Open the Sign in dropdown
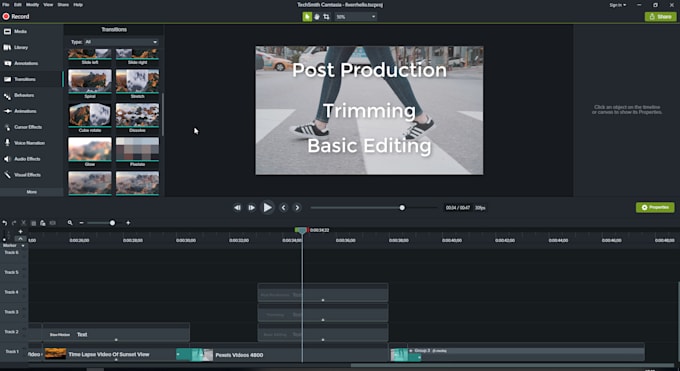Screen dimensions: 680x371 618,5
